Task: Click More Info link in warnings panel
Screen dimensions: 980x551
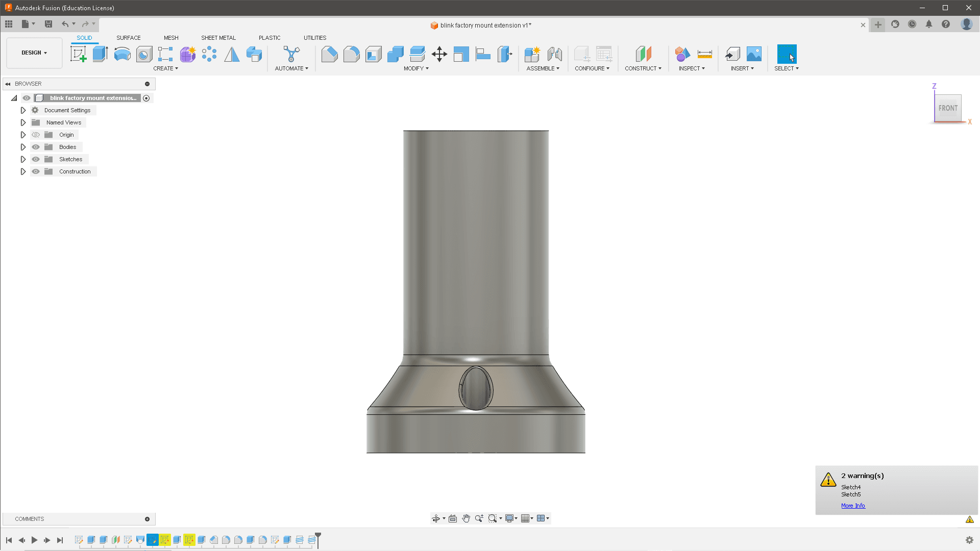Action: click(x=853, y=505)
